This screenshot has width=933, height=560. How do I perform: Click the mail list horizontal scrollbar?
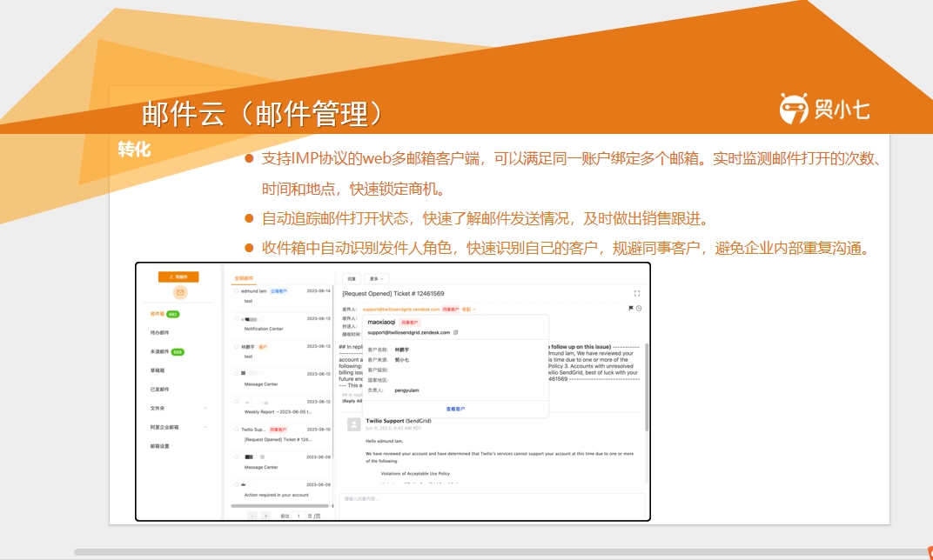pyautogui.click(x=280, y=506)
